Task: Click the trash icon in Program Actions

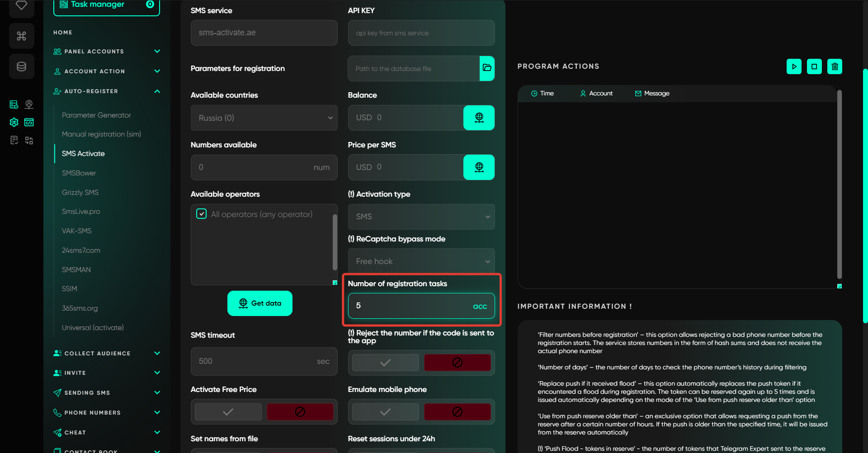Action: tap(835, 66)
